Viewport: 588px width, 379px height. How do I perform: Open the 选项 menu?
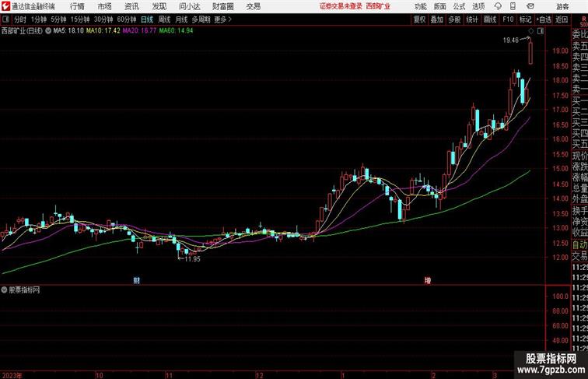click(478, 6)
